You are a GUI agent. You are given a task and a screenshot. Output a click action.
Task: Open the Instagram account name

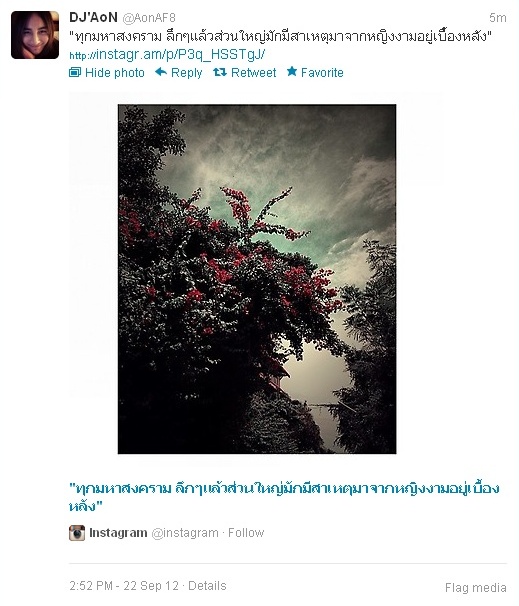118,533
